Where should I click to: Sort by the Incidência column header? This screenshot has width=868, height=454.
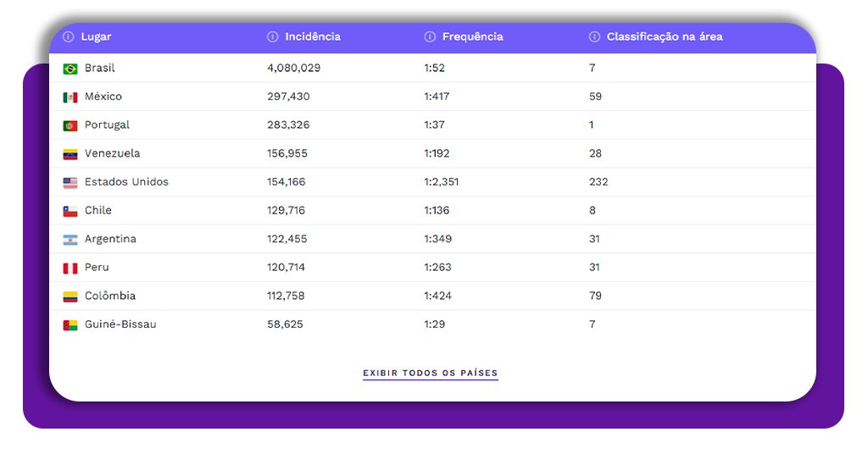point(313,37)
